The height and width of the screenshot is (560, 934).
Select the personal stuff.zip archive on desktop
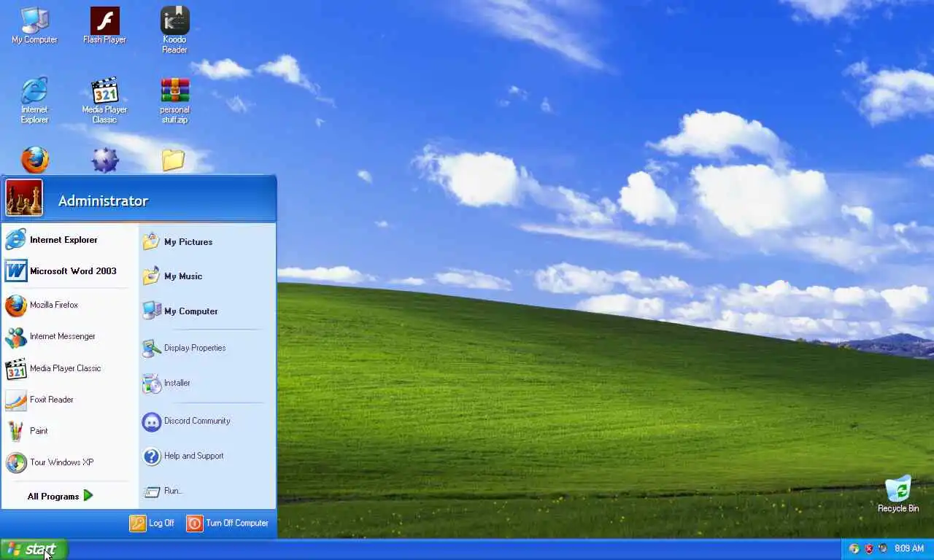click(x=174, y=101)
